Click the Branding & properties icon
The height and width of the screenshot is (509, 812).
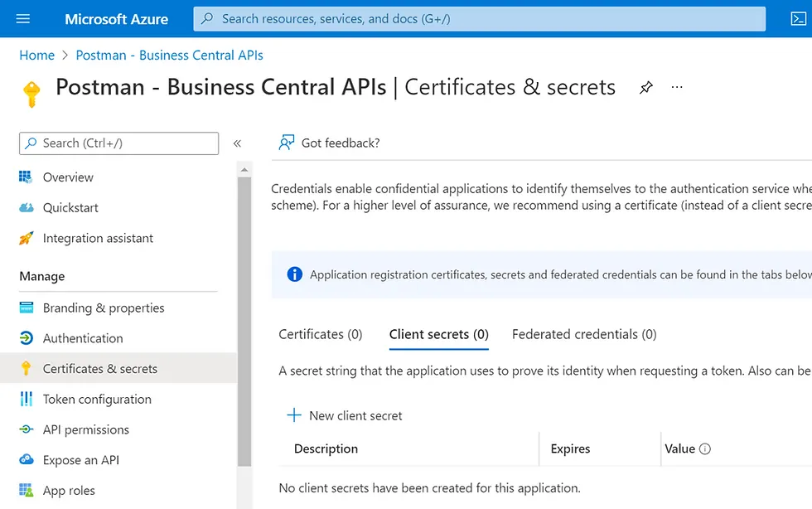point(26,308)
